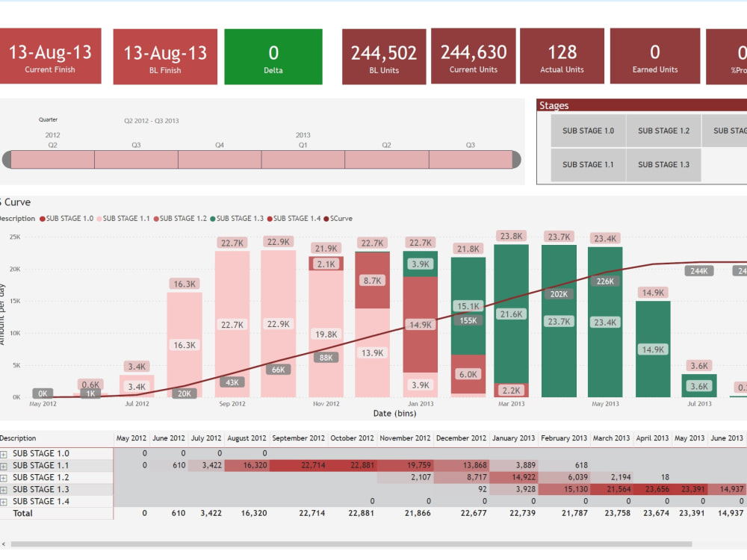The width and height of the screenshot is (747, 560).
Task: Sort by the Description column header
Action: 18,438
